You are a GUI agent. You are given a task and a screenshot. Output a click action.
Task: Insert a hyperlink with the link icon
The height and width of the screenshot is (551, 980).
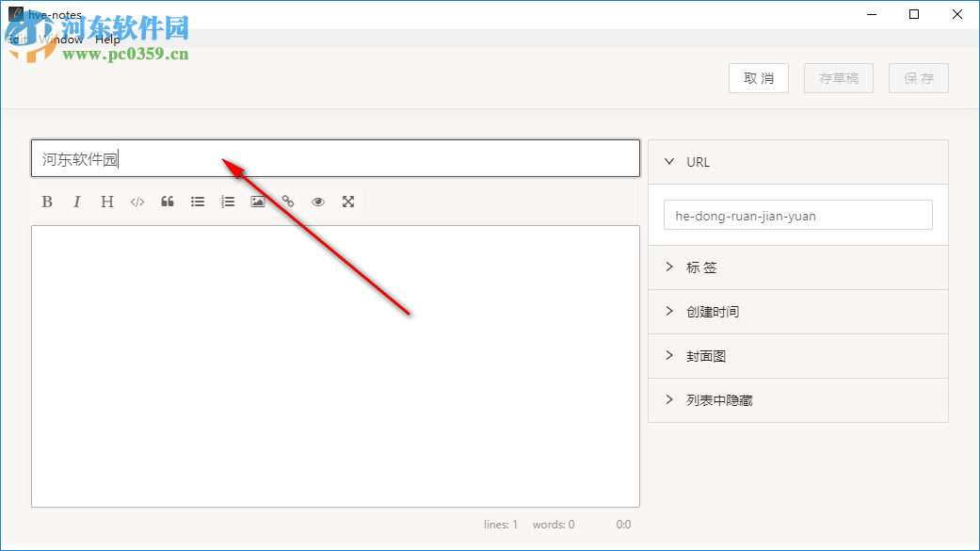point(287,202)
